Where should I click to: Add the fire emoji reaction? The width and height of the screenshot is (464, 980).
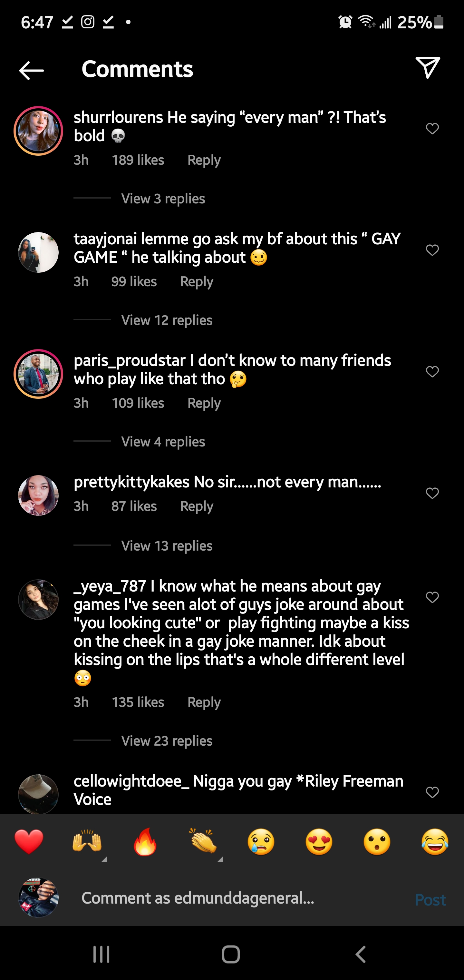[x=145, y=841]
